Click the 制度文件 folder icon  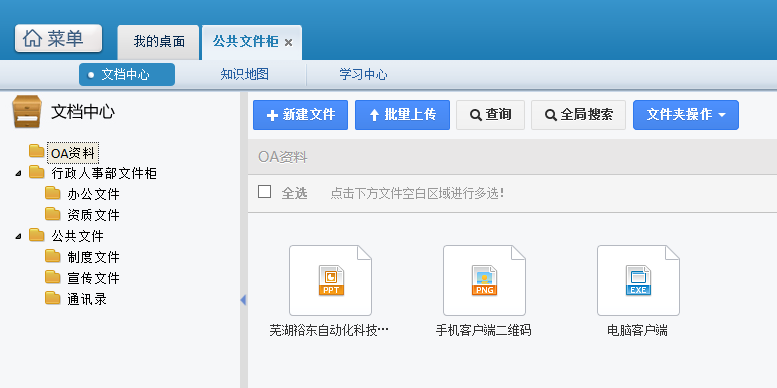(53, 256)
